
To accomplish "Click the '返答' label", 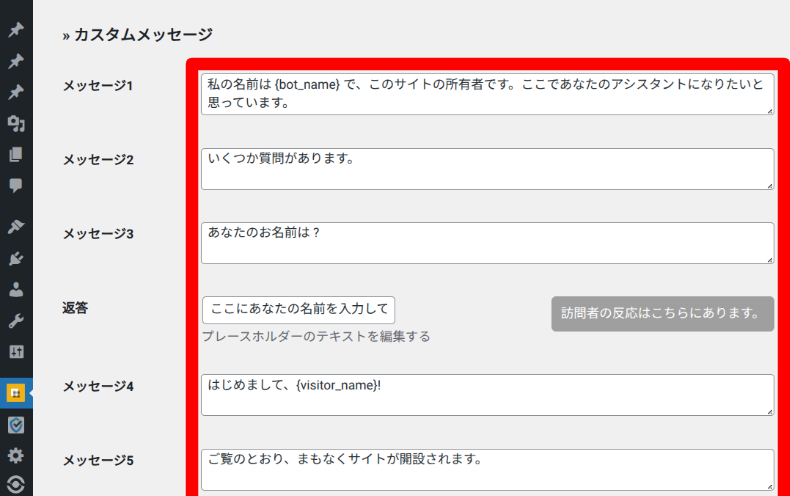I will (x=75, y=308).
